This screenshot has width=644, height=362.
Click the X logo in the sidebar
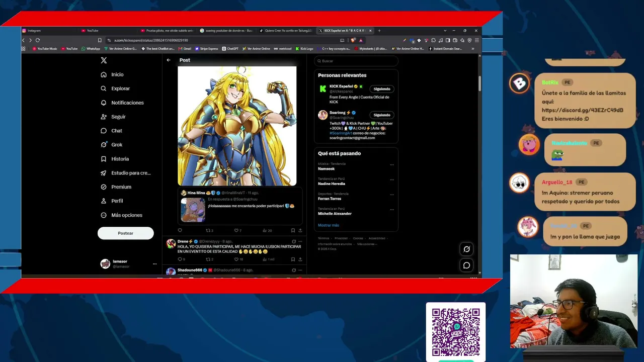104,60
